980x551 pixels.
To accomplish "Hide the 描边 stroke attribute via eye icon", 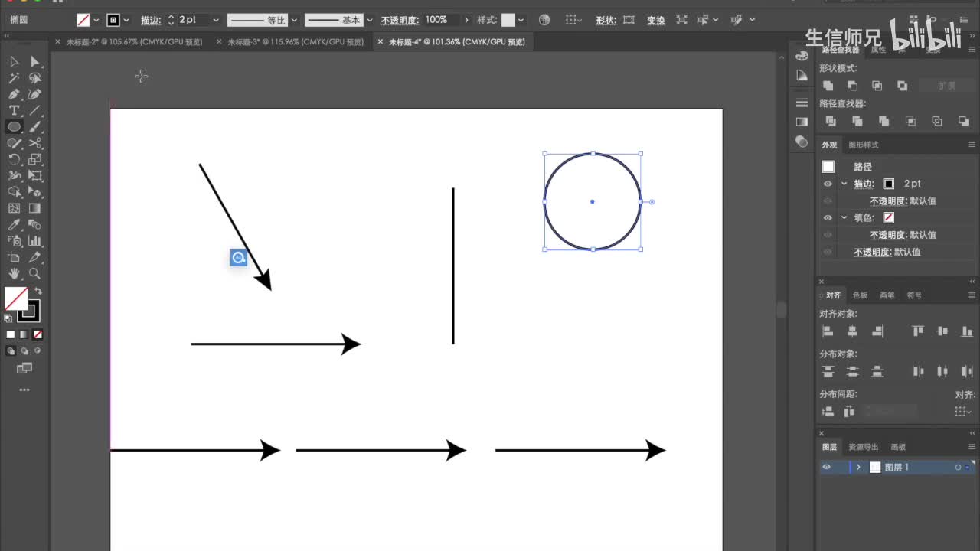I will 828,184.
